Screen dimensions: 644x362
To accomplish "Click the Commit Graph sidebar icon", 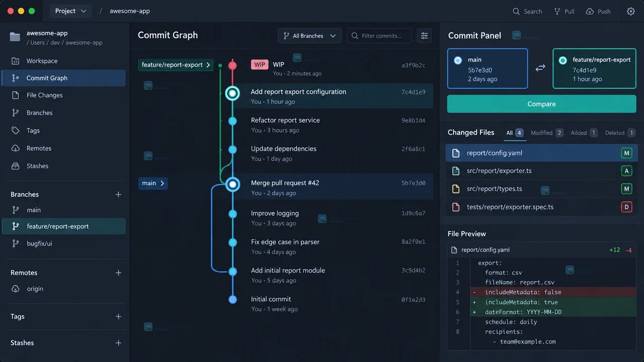I will (15, 78).
